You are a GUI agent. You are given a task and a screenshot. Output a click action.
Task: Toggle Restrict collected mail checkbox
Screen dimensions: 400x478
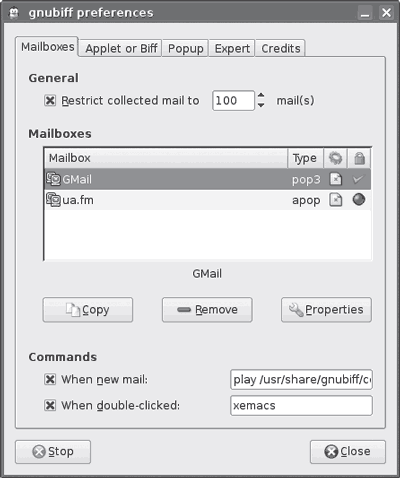50,100
